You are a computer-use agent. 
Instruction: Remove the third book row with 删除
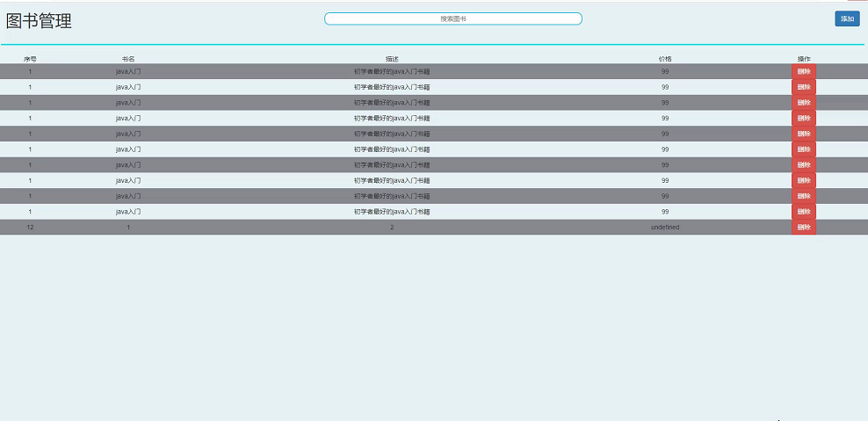[x=803, y=103]
